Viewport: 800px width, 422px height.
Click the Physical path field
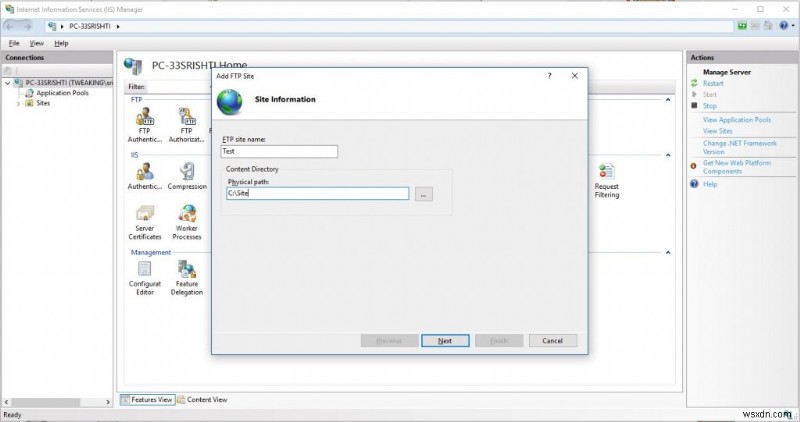317,193
